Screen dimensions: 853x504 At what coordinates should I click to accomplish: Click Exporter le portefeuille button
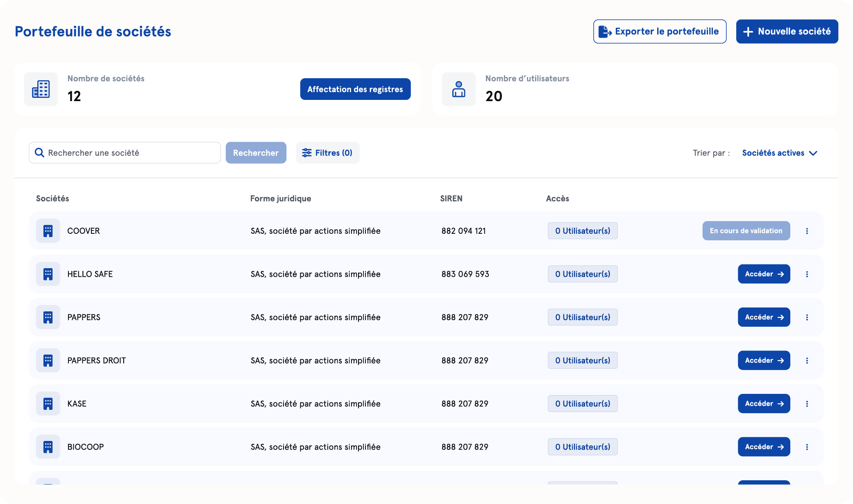pos(660,32)
